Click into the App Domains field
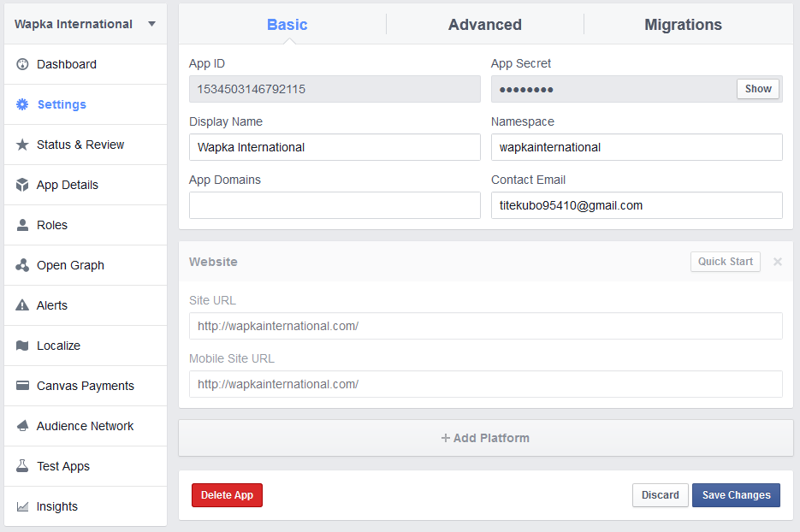Screen dimensions: 800x532 point(335,205)
